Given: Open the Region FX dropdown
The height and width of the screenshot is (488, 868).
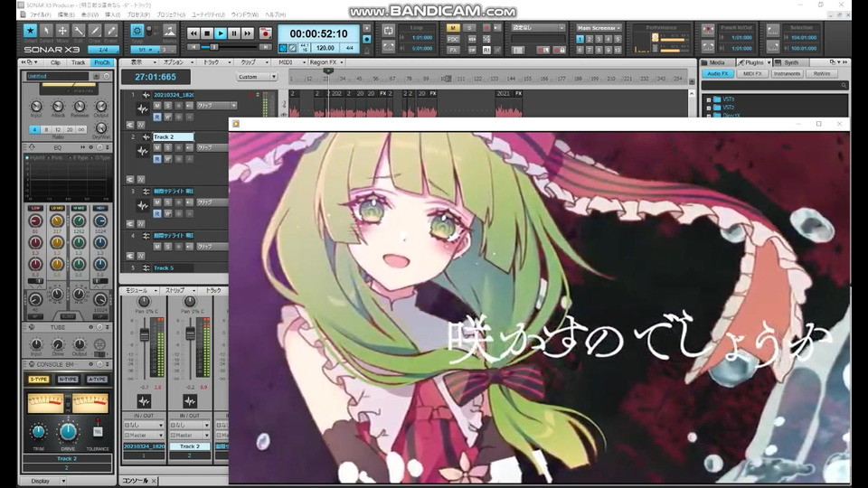Looking at the screenshot, I should tap(326, 62).
